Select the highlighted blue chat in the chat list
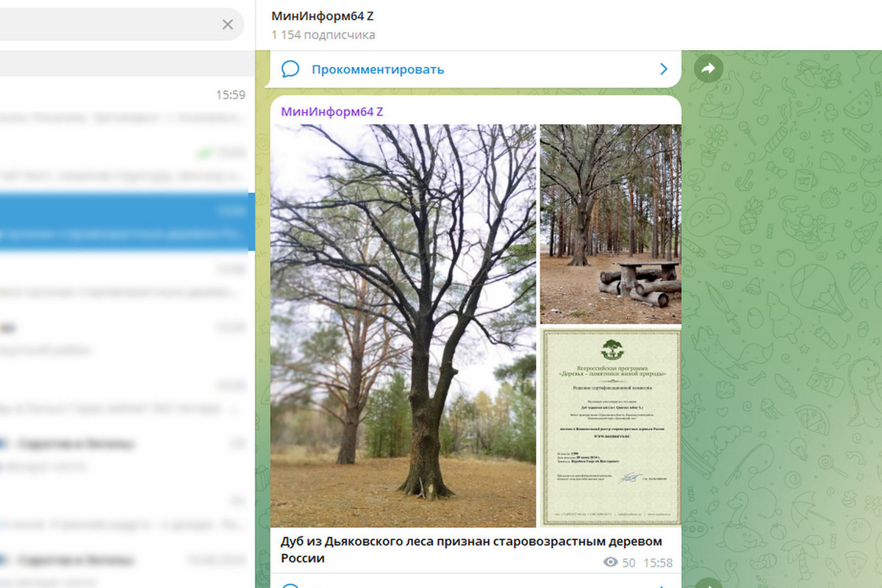Screen dimensions: 882x588 tap(128, 222)
